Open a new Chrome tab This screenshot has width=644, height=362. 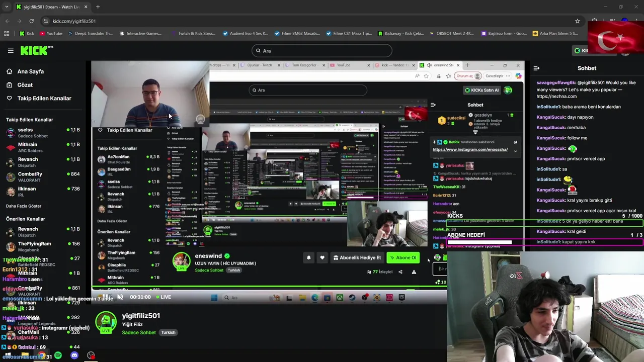click(98, 7)
